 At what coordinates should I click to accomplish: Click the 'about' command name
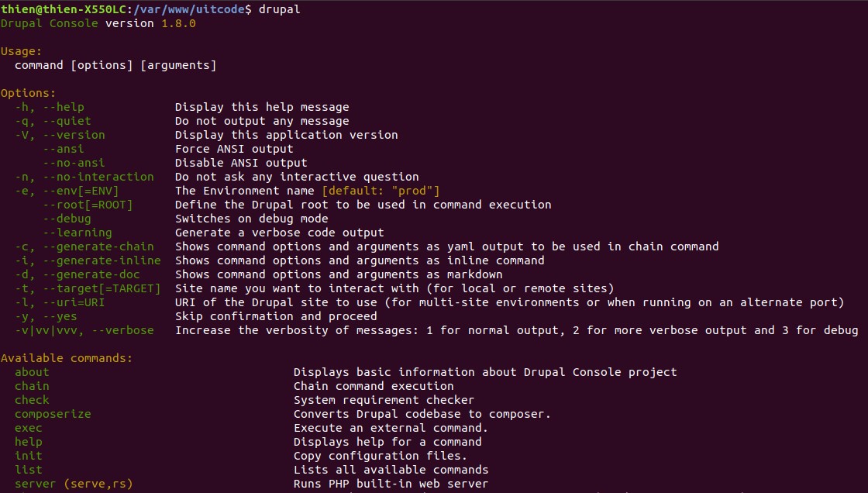coord(32,372)
